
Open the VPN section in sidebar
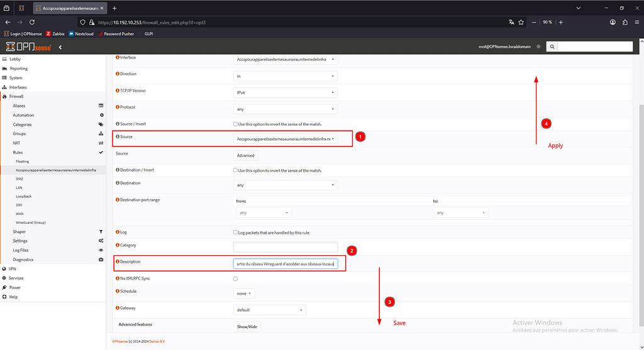click(13, 268)
